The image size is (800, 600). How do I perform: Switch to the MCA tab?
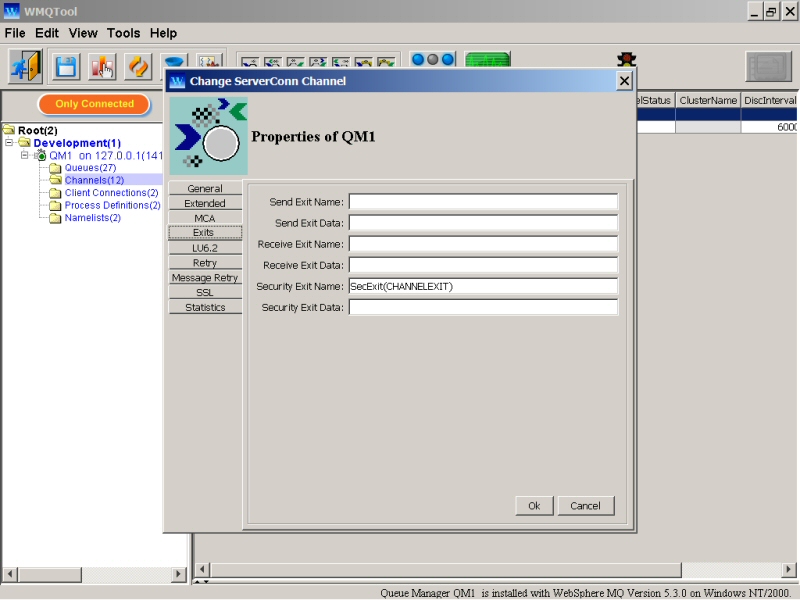click(205, 218)
